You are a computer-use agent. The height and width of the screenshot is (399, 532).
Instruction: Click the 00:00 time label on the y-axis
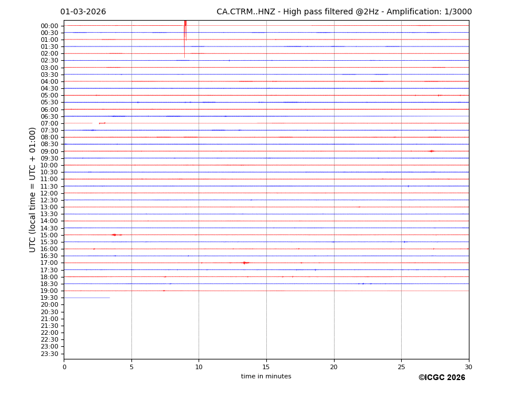coord(49,26)
